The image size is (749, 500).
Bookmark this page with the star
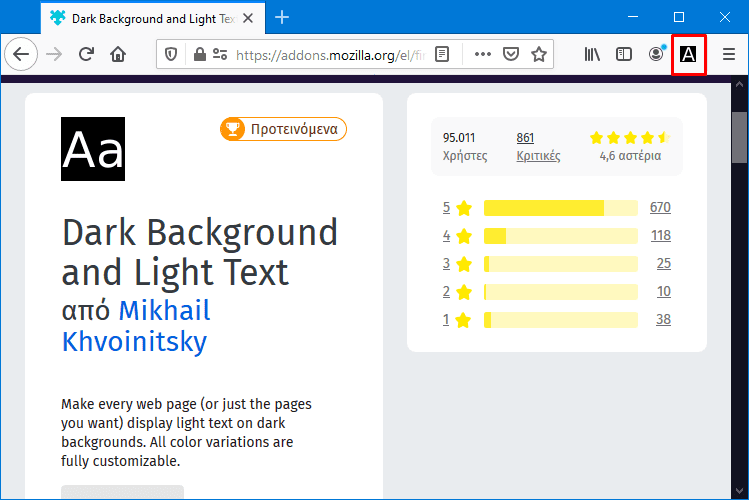[x=539, y=54]
